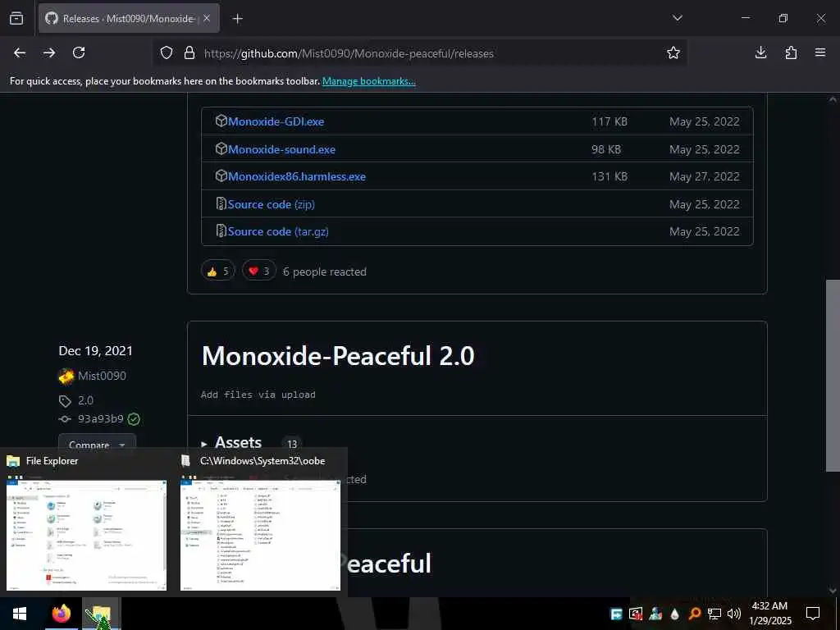The height and width of the screenshot is (630, 840).
Task: Download Source code (zip)
Action: coord(271,204)
